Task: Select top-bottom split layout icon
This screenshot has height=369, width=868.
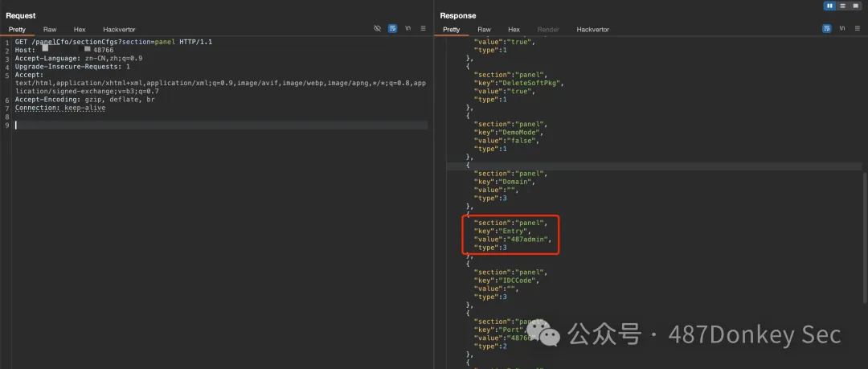Action: (842, 6)
